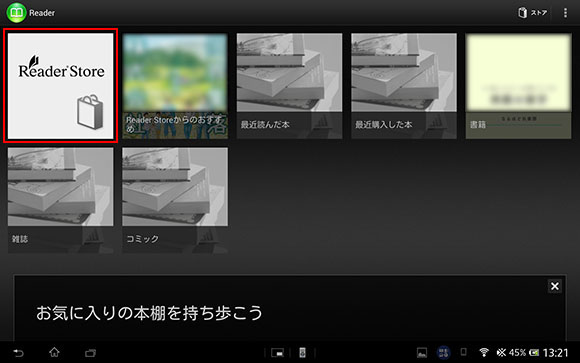Tap the round blue notification icon
Image resolution: width=580 pixels, height=363 pixels.
444,353
